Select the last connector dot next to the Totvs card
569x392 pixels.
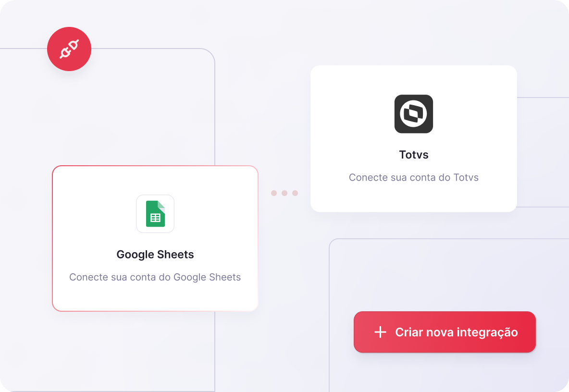(x=295, y=193)
